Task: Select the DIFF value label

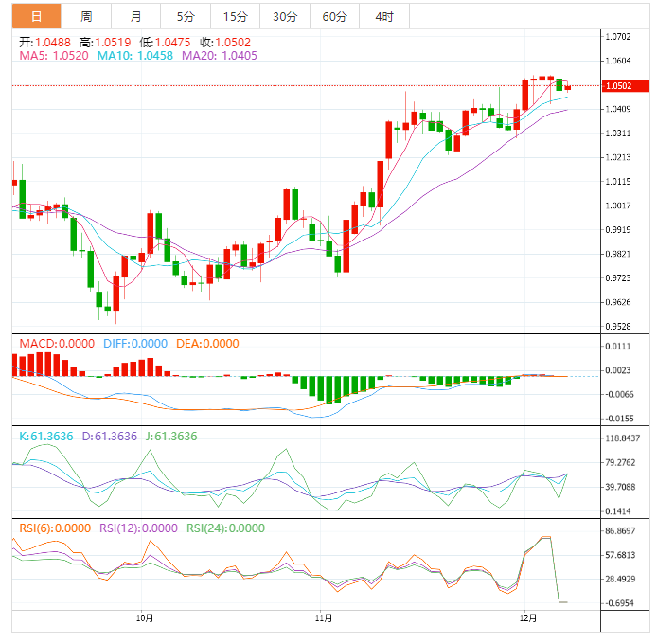Action: (134, 344)
